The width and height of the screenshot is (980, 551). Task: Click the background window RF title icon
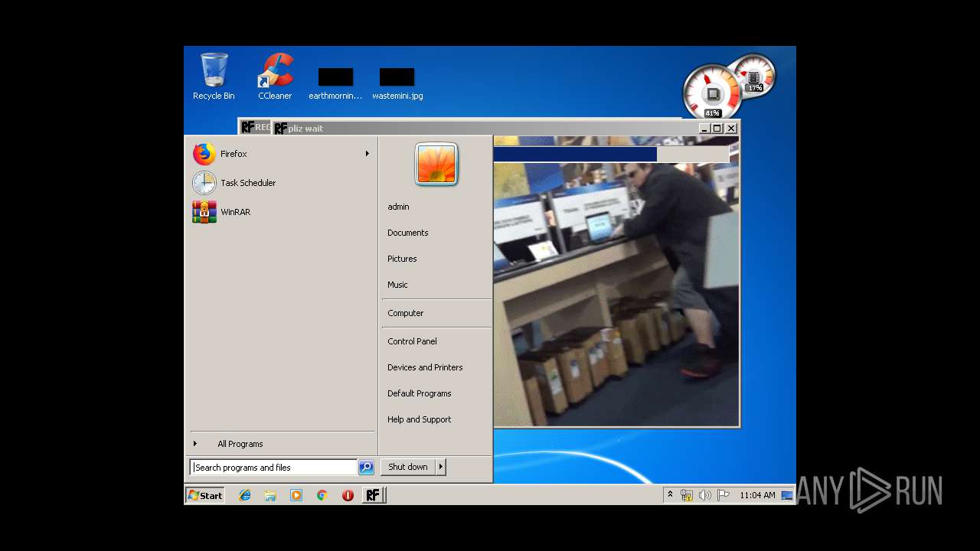(247, 127)
